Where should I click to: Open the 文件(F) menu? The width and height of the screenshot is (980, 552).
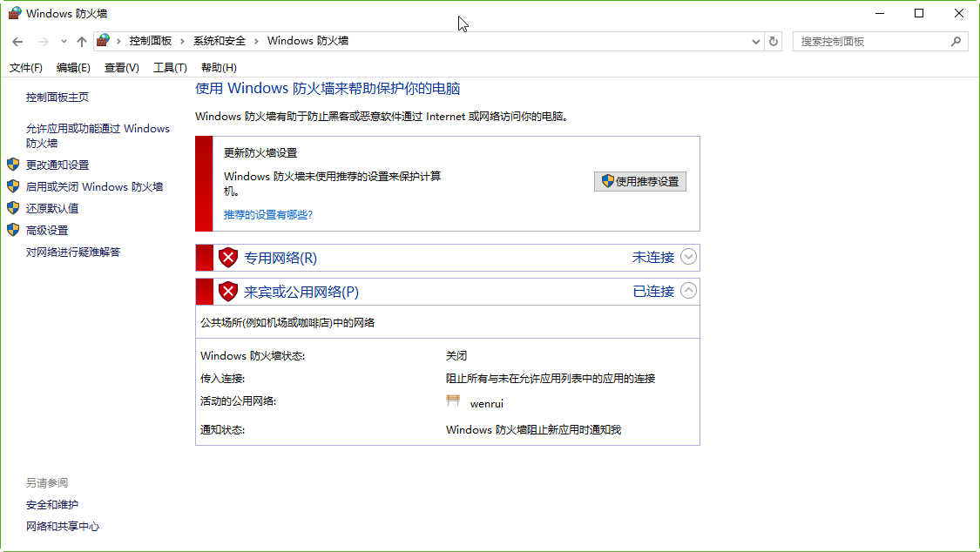click(25, 67)
